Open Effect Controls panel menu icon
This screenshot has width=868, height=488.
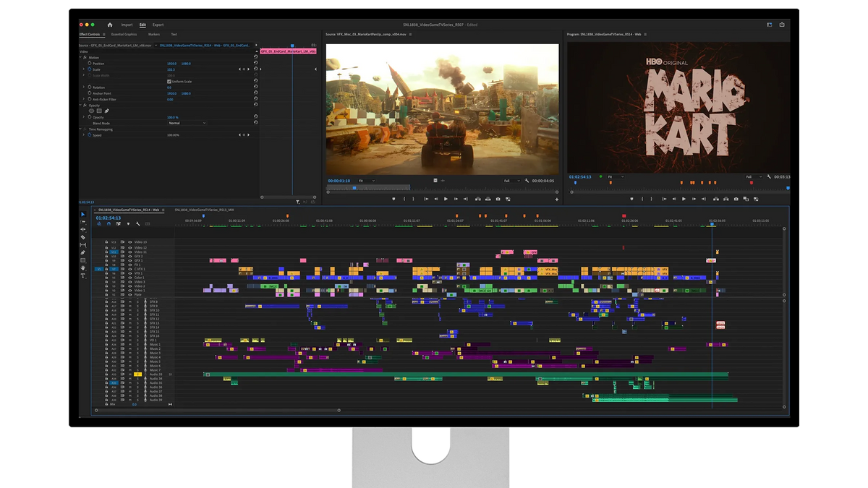tap(103, 34)
